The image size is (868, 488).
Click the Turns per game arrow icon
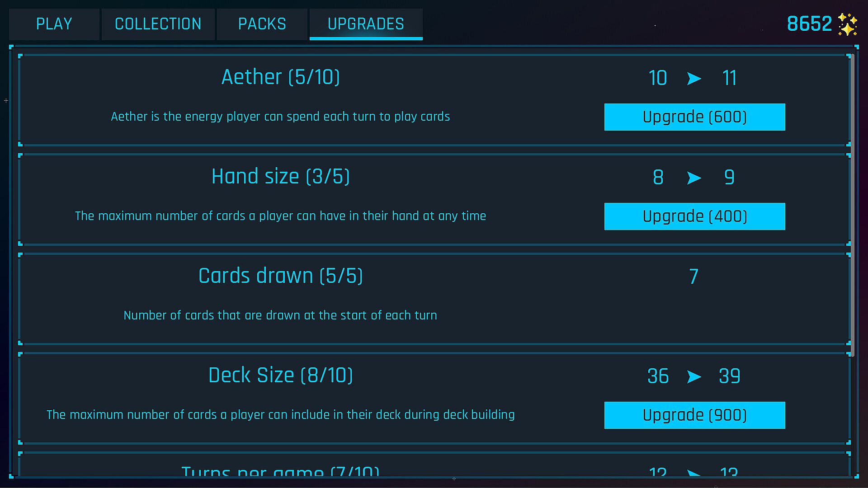694,473
